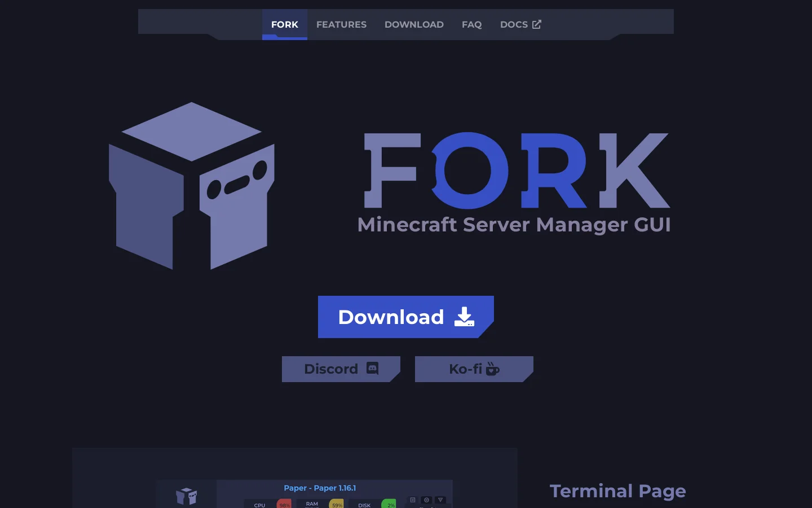
Task: Click the Fork cube logo
Action: coord(192,186)
